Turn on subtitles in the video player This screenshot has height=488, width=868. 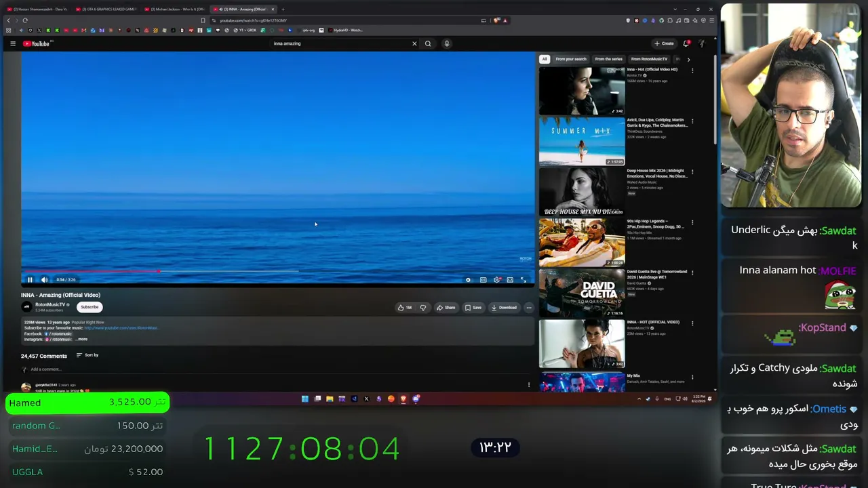tap(483, 279)
